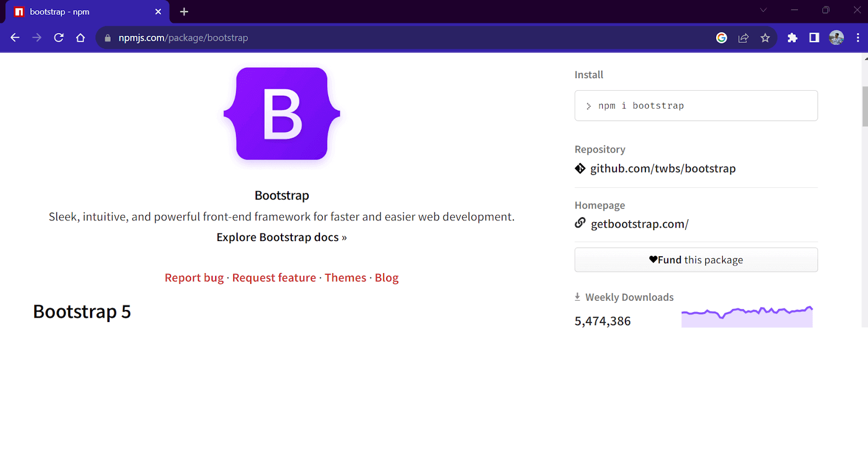Open the browser home page
This screenshot has width=868, height=455.
click(x=80, y=37)
